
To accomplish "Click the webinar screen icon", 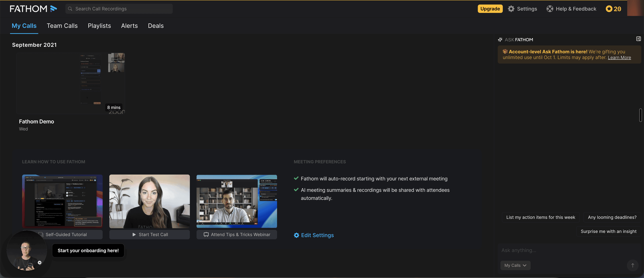I will coord(206,235).
